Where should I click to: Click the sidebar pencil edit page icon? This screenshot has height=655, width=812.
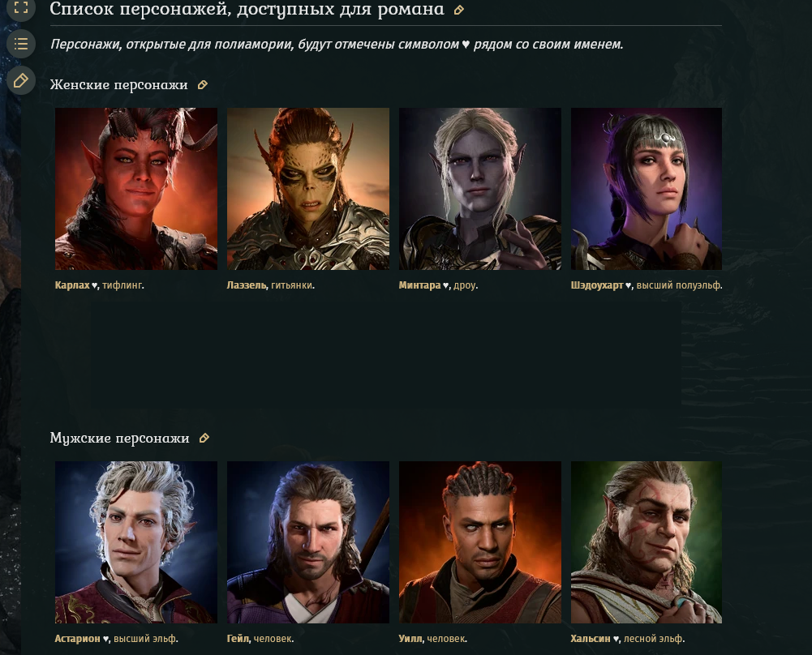point(21,81)
